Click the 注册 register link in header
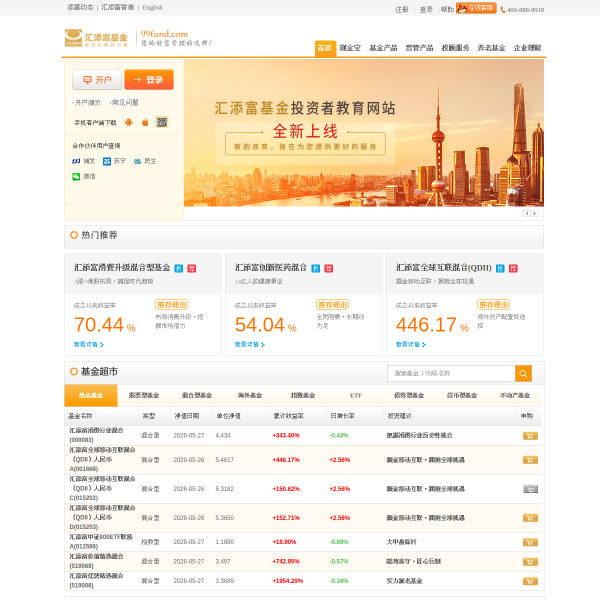 [x=401, y=10]
